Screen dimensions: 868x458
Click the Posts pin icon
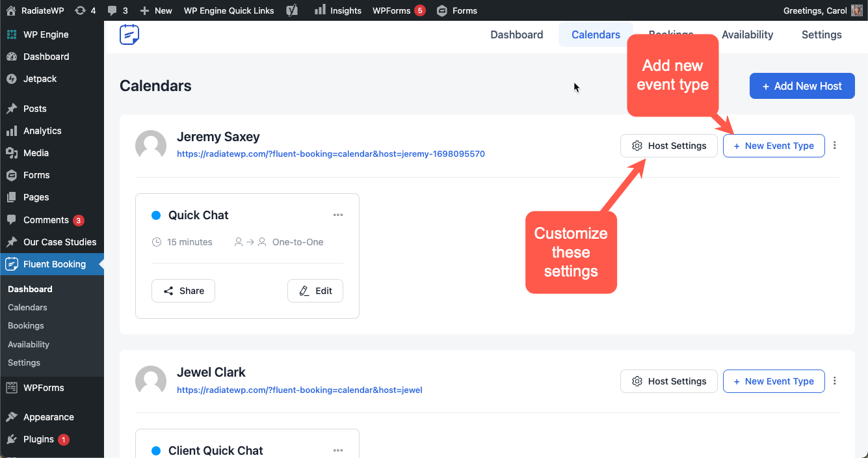click(x=12, y=109)
